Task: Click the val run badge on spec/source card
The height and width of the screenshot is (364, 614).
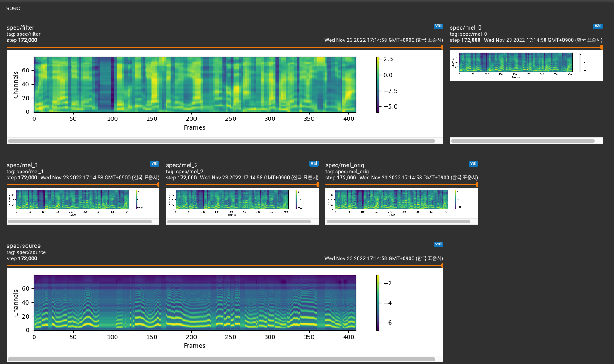Action: (438, 244)
